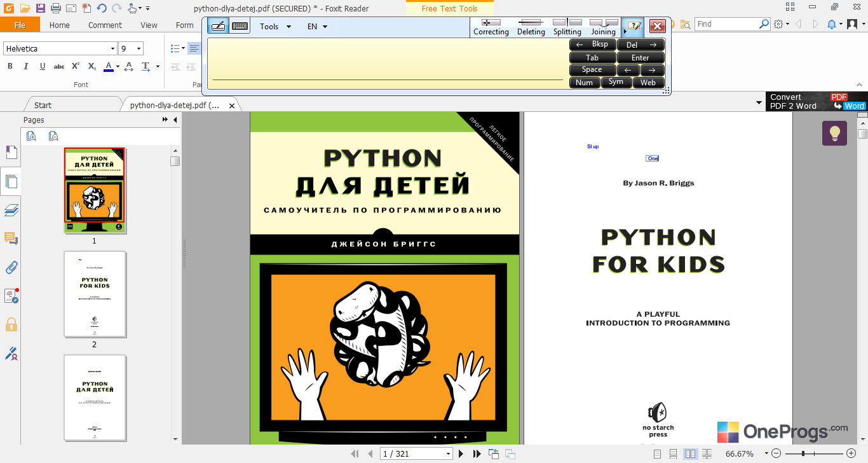Undo the last action
This screenshot has height=463, width=868.
pos(101,8)
